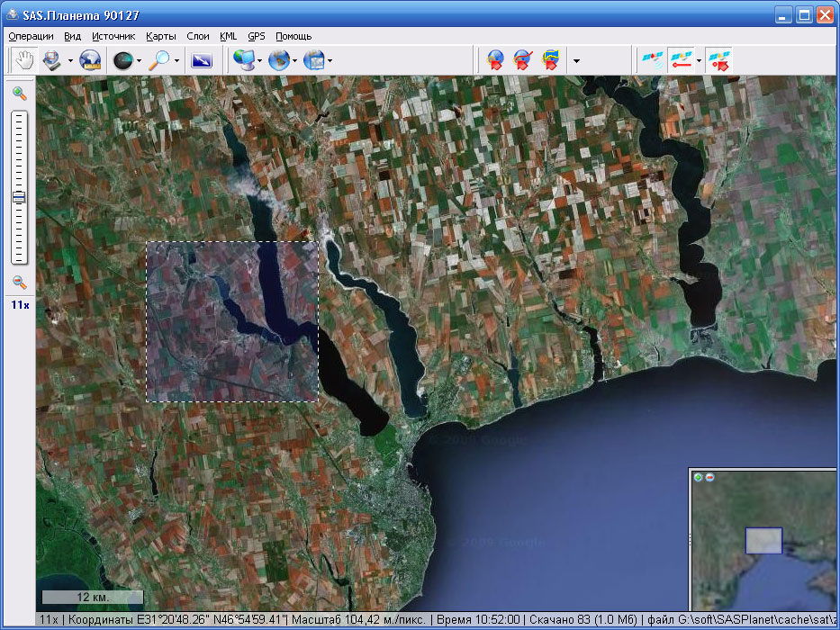Open dropdown beside the computer-globe source icon
Image resolution: width=840 pixels, height=630 pixels.
point(259,61)
